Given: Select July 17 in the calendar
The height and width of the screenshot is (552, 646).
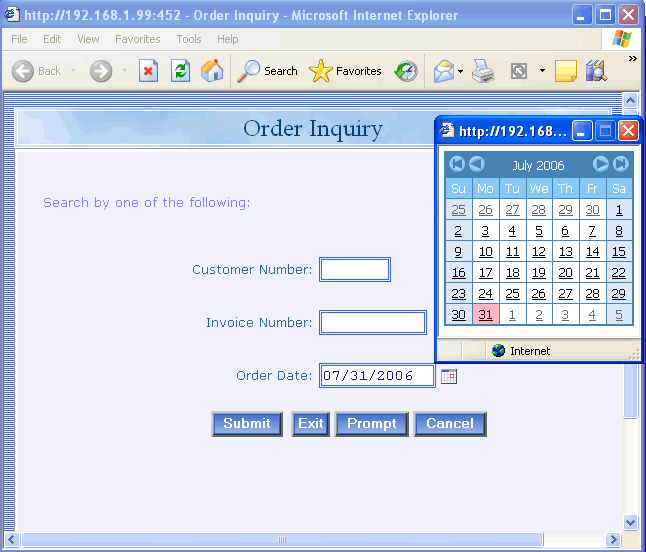Looking at the screenshot, I should pos(485,273).
